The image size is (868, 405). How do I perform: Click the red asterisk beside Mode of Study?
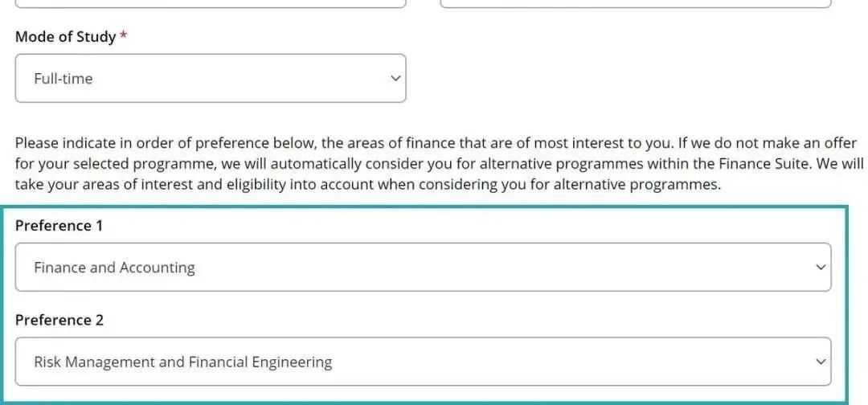coord(124,37)
